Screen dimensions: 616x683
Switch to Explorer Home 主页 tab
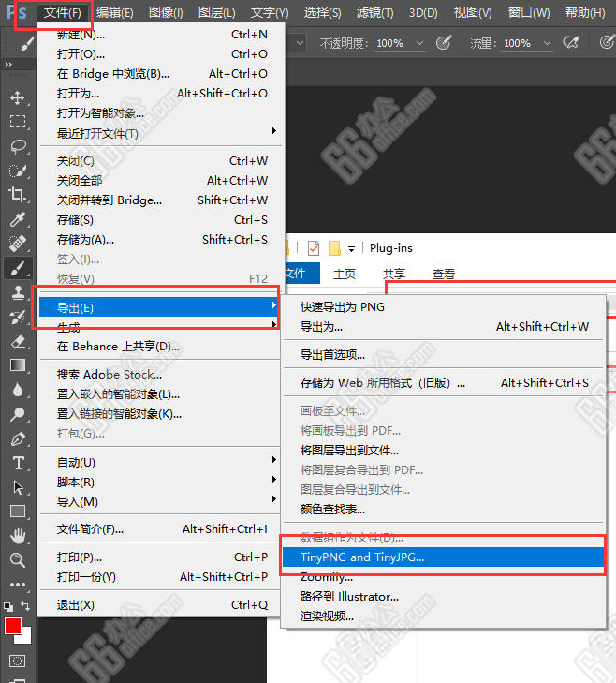(x=345, y=274)
